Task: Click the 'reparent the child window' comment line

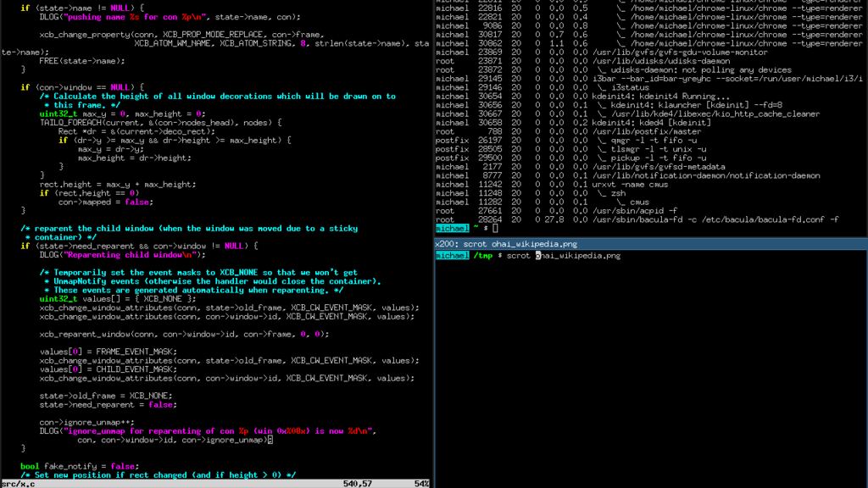Action: point(189,229)
